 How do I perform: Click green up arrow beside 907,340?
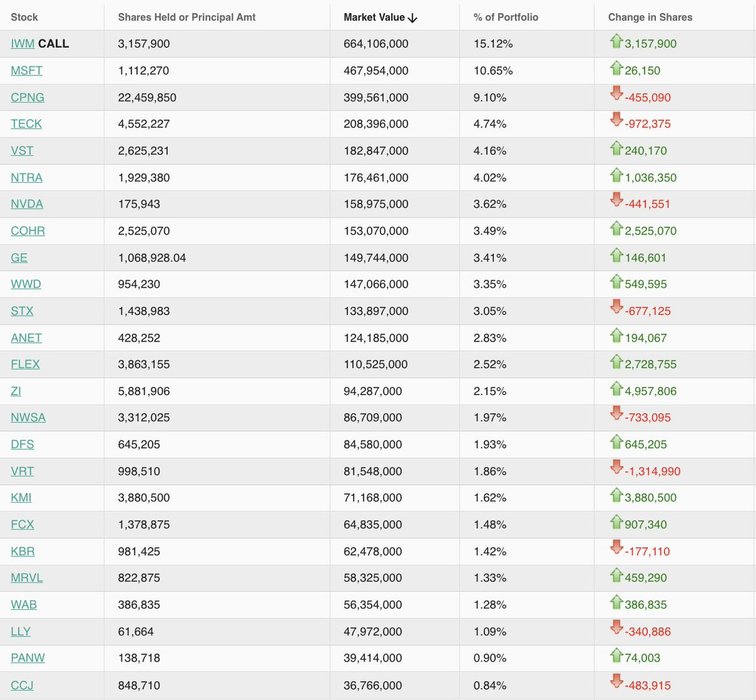pos(616,522)
